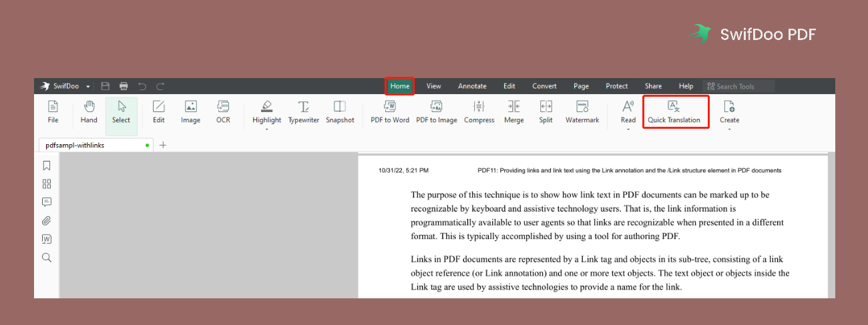
Task: Open the Compress tool
Action: click(479, 112)
